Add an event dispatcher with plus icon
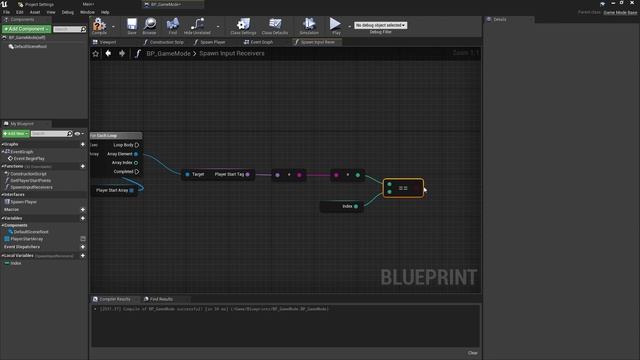Image resolution: width=640 pixels, height=360 pixels. click(x=83, y=247)
